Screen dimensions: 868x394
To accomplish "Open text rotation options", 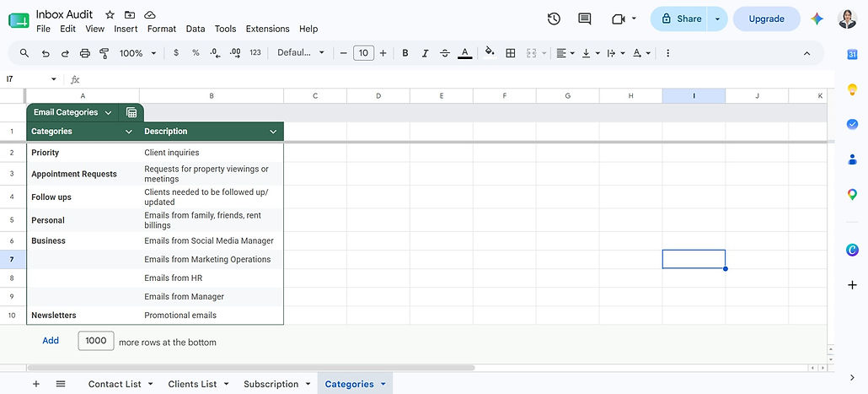I will click(x=641, y=53).
